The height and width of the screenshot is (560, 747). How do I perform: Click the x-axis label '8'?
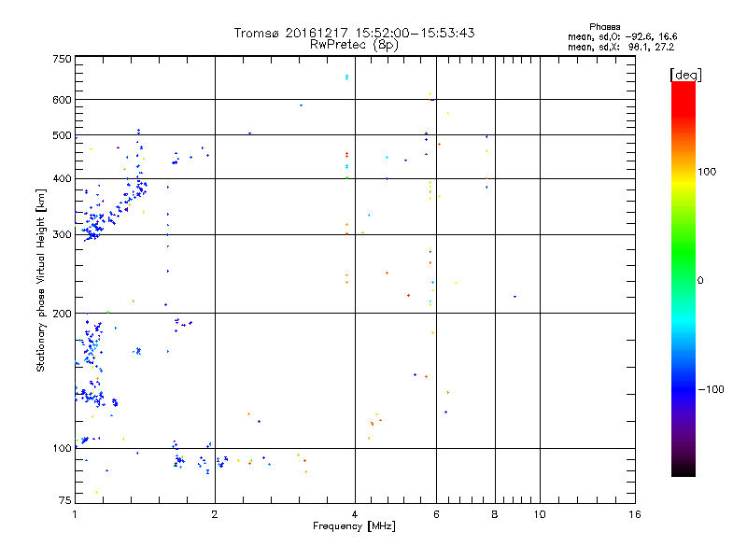495,514
